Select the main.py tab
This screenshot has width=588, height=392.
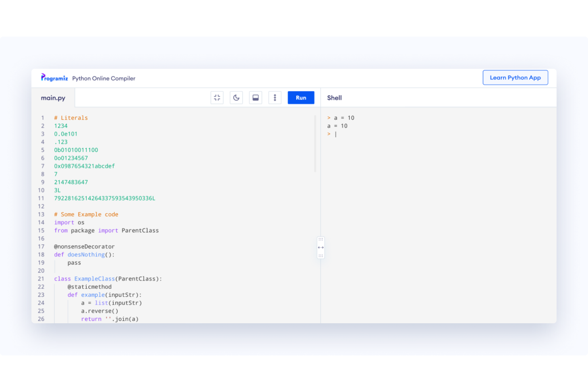point(53,98)
